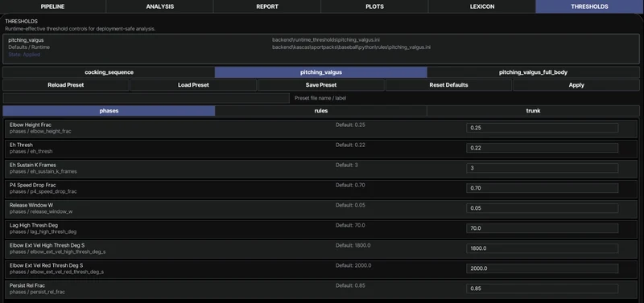Switch to the ANALYSIS tab
Viewport: 644px width, 303px height.
(159, 6)
